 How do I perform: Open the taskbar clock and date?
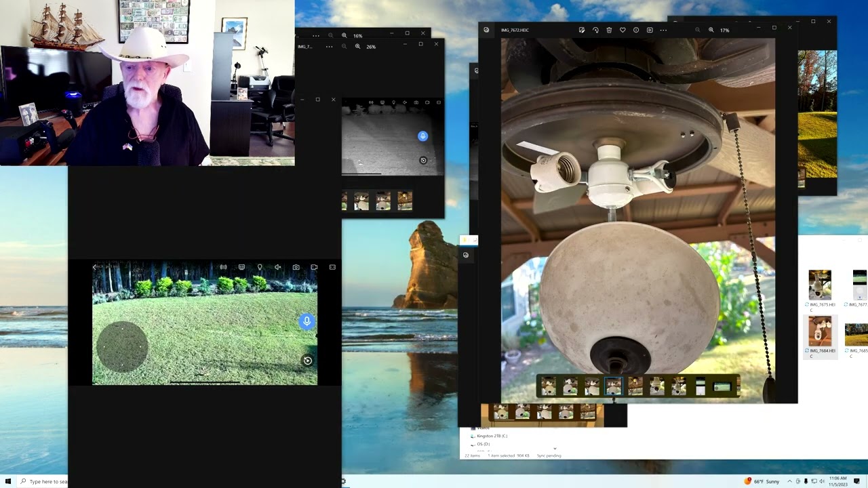pyautogui.click(x=838, y=481)
